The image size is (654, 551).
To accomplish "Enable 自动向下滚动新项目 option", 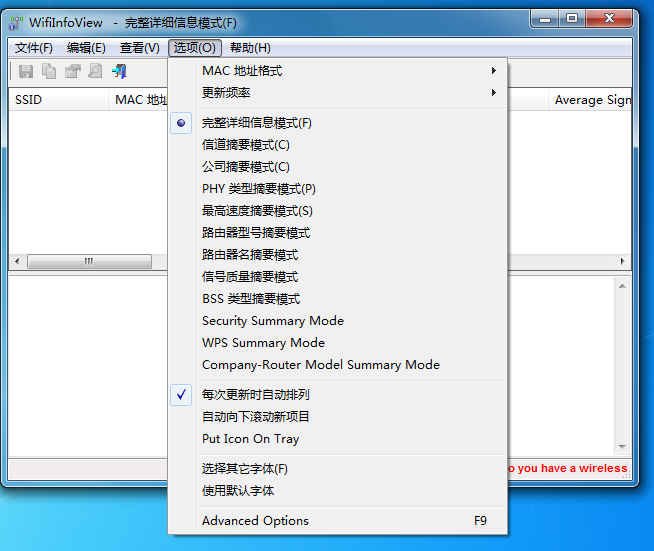I will pos(338,417).
